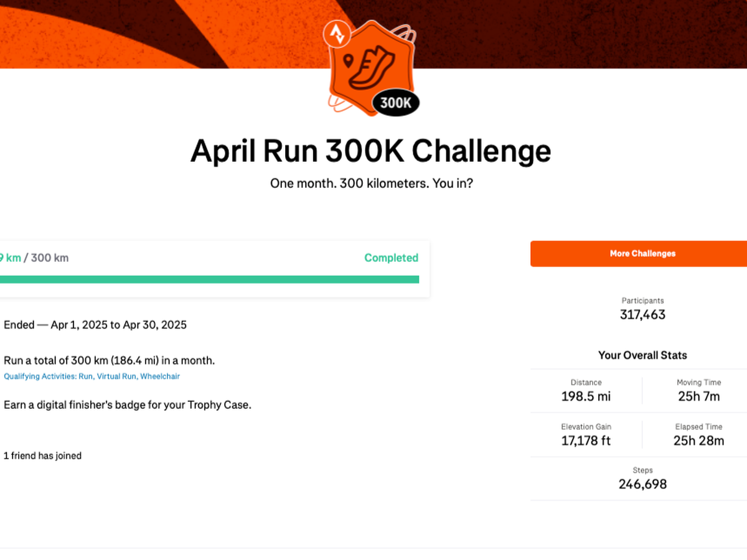Click the "Your Overall Stats" heading

[x=642, y=355]
